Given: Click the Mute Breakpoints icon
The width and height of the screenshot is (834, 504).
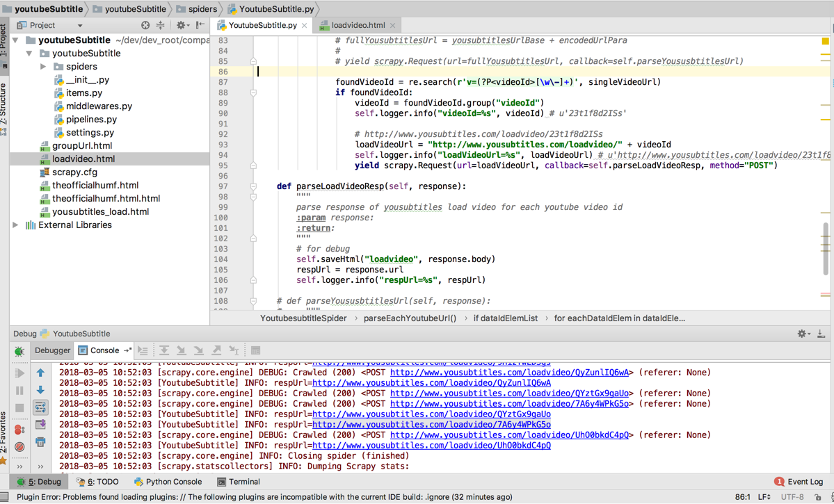Looking at the screenshot, I should (x=19, y=447).
